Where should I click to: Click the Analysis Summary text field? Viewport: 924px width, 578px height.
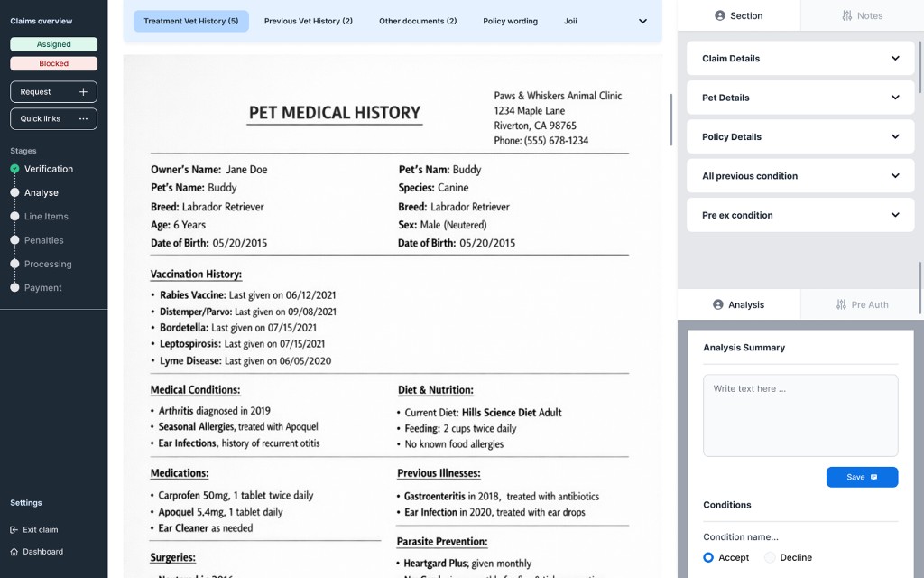coord(800,415)
